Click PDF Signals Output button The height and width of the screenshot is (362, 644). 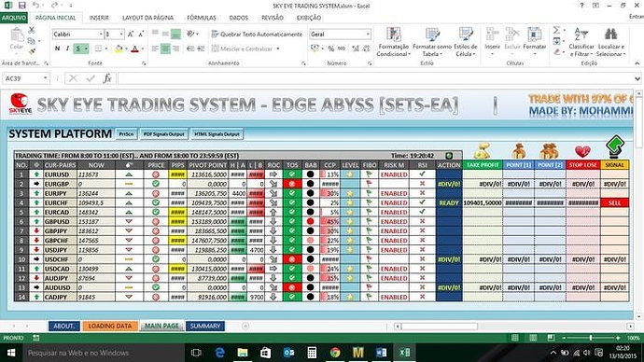point(164,134)
